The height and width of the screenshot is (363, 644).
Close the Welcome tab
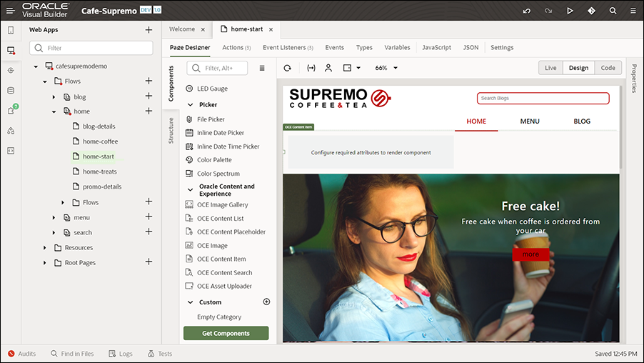tap(203, 29)
